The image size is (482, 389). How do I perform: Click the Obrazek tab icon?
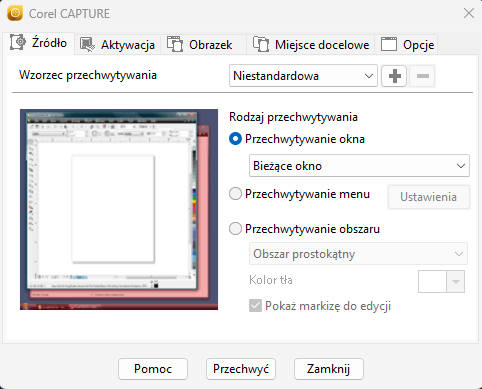[x=175, y=44]
